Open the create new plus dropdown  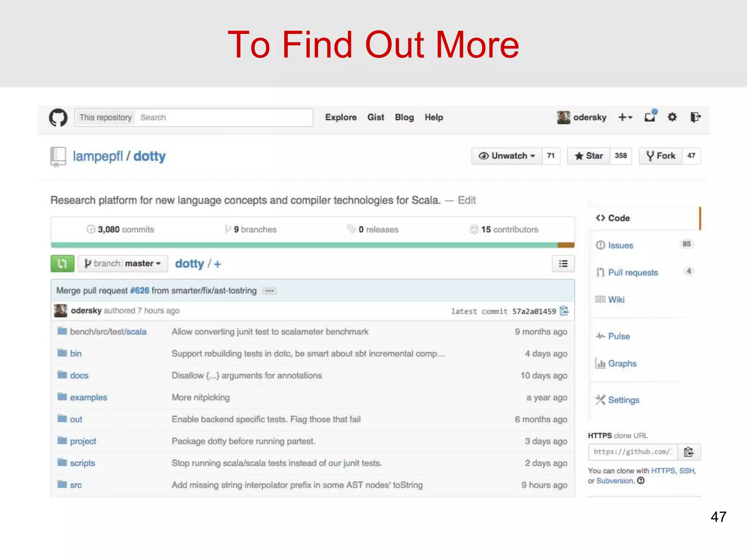pos(625,117)
